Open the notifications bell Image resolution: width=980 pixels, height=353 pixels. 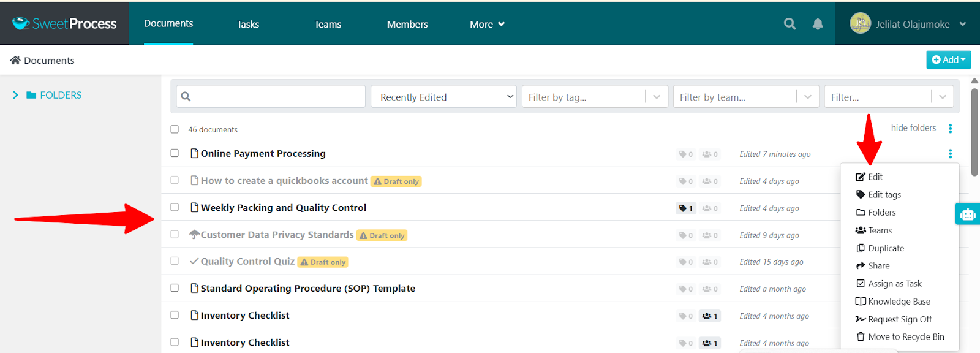click(818, 24)
